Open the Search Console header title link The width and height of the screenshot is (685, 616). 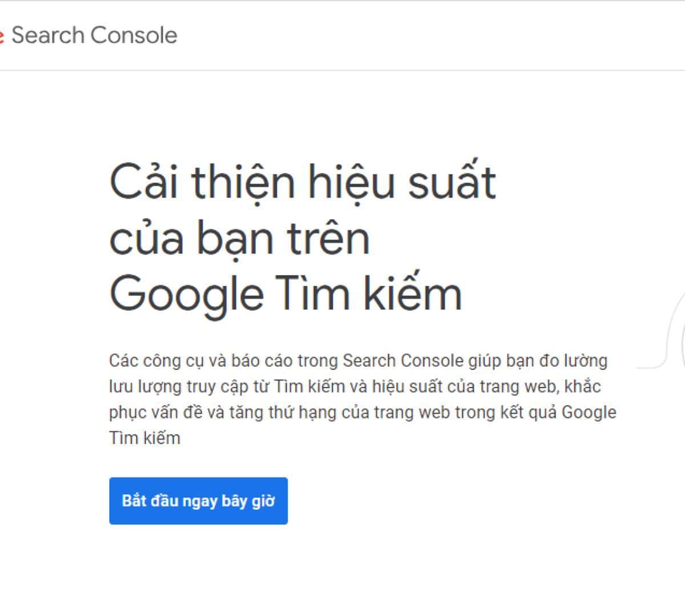(94, 35)
